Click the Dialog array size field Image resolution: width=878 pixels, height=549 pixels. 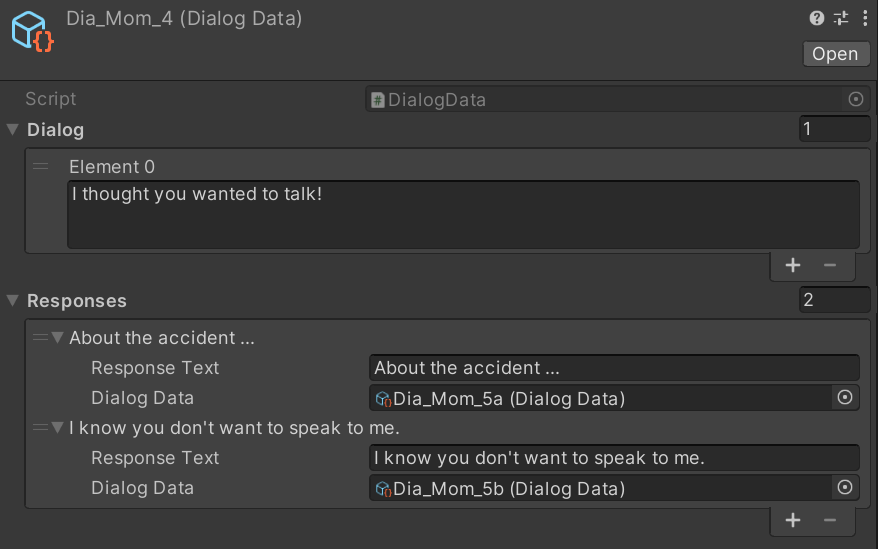(x=834, y=129)
